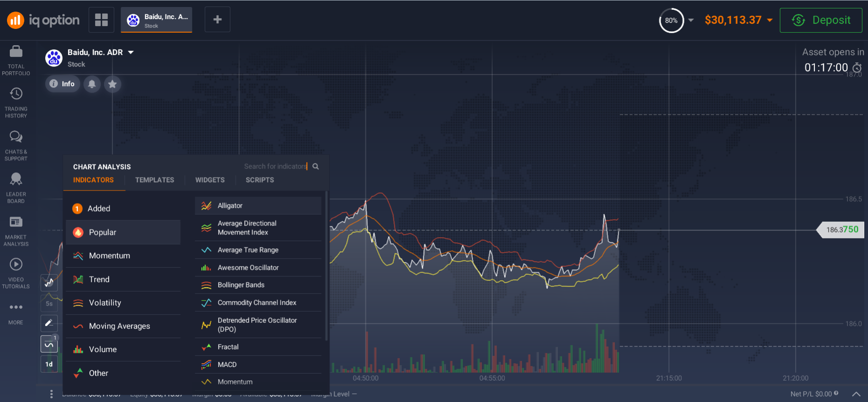Image resolution: width=868 pixels, height=402 pixels.
Task: Select the chart type tool icon
Action: pos(49,282)
